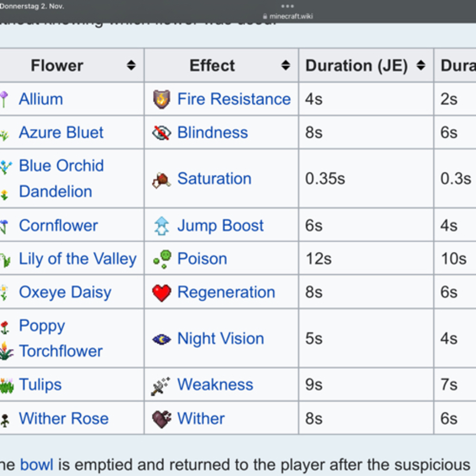Open the Wither Rose link

tap(64, 419)
